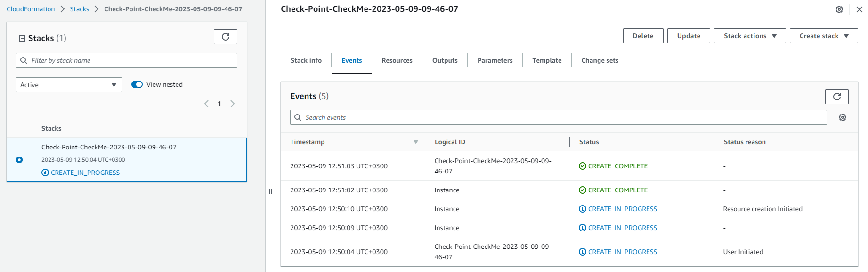The image size is (868, 272).
Task: Collapse the Stacks panel header icon
Action: pos(22,39)
